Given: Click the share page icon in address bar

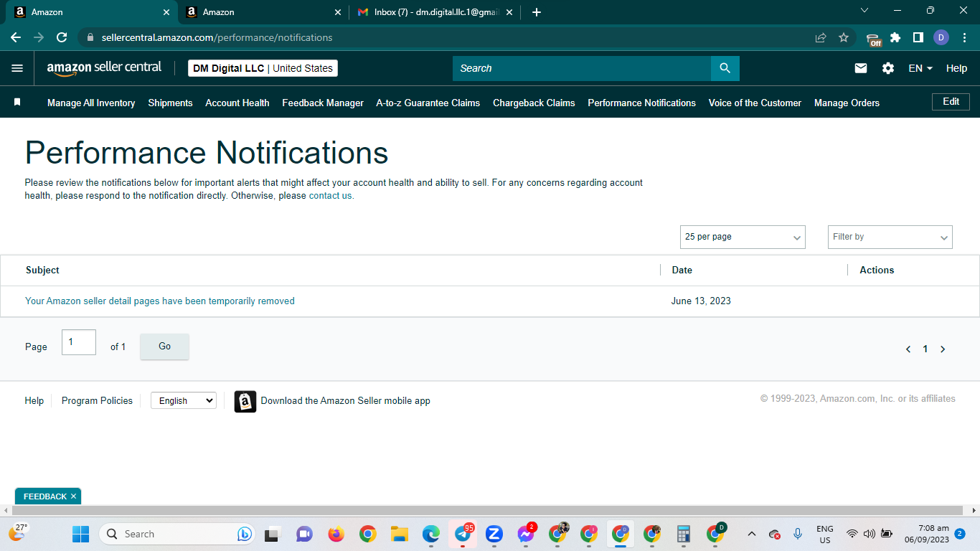Looking at the screenshot, I should [821, 37].
